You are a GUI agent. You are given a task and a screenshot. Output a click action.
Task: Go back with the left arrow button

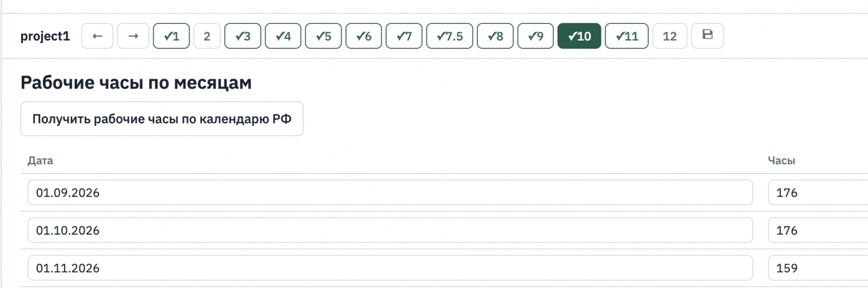[97, 36]
